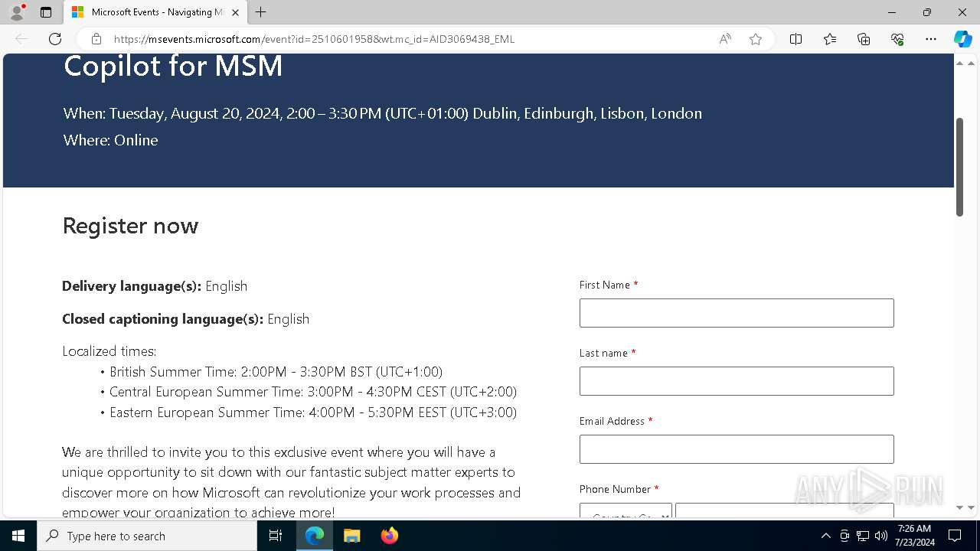Select the Microsoft Events browser tab

tap(155, 12)
